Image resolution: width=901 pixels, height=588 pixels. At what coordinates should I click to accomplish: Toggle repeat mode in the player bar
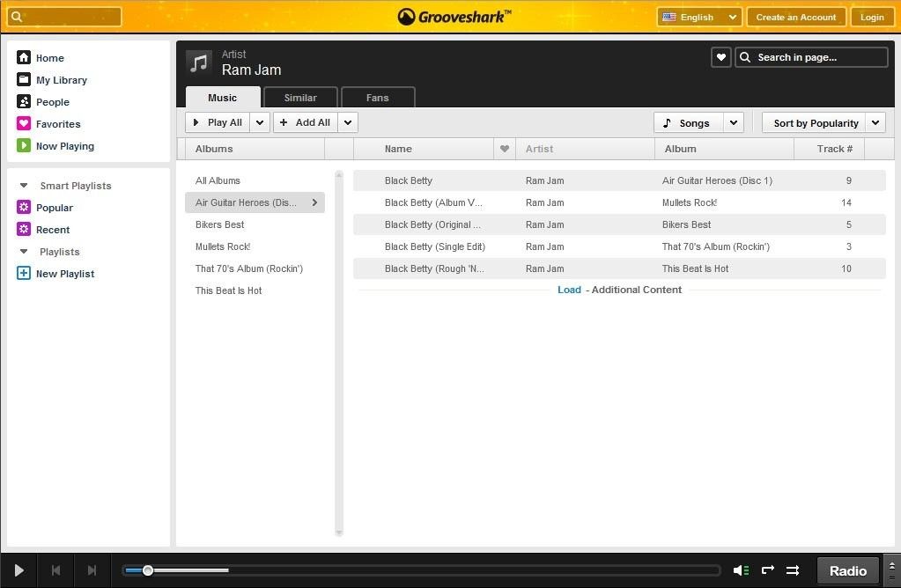(767, 570)
